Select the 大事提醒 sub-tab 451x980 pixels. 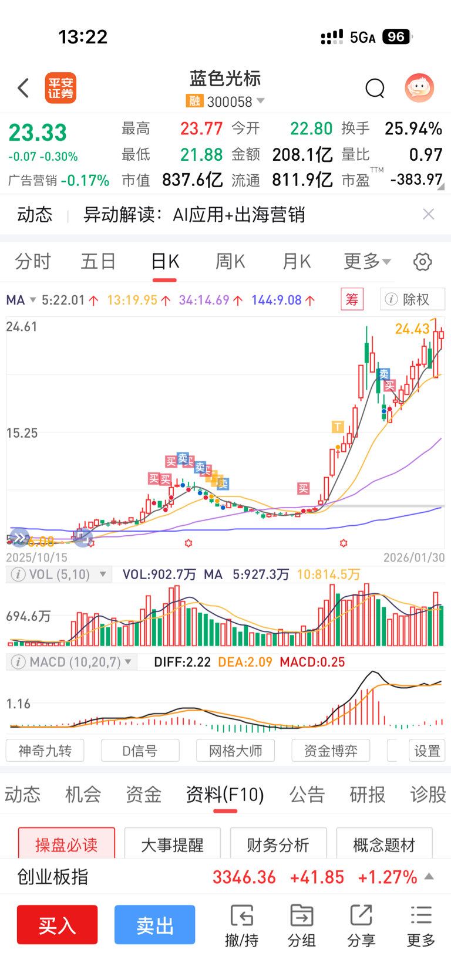click(x=172, y=844)
